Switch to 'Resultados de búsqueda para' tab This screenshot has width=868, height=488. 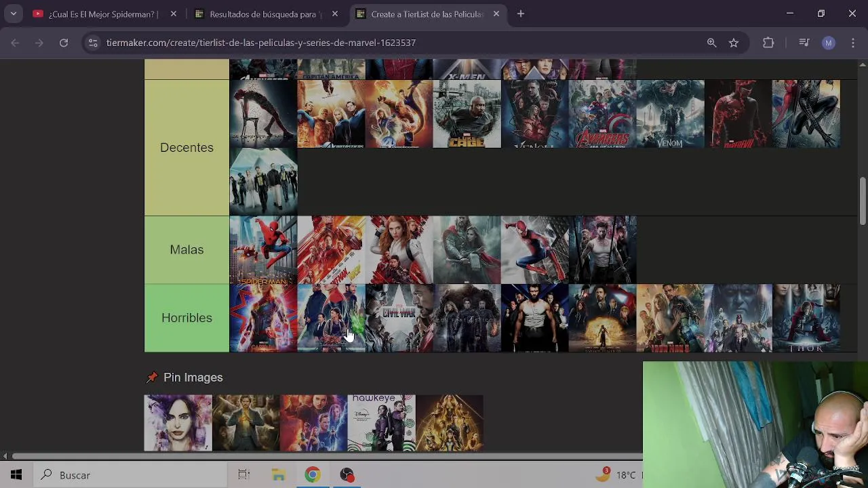pyautogui.click(x=265, y=14)
